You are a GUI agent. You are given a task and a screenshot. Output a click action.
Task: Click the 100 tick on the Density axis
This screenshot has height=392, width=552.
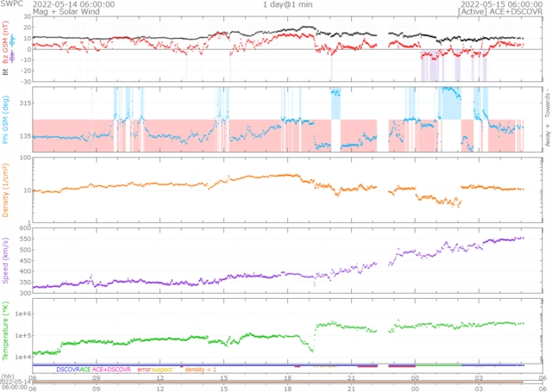click(x=25, y=158)
